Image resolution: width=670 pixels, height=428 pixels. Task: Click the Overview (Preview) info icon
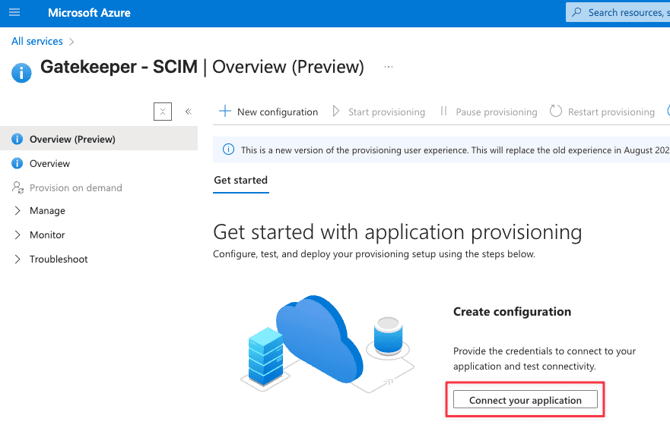click(17, 139)
